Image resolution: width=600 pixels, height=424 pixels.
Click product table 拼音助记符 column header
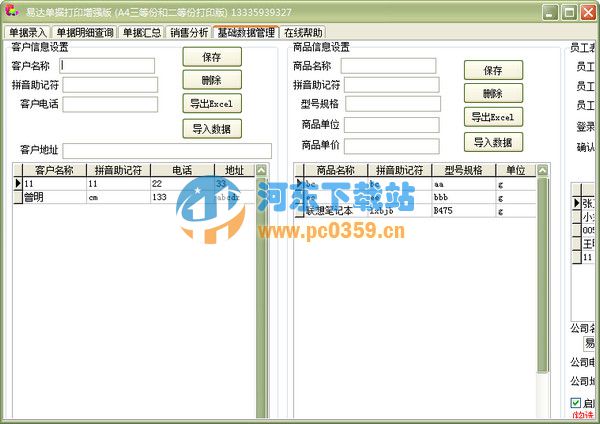(400, 170)
